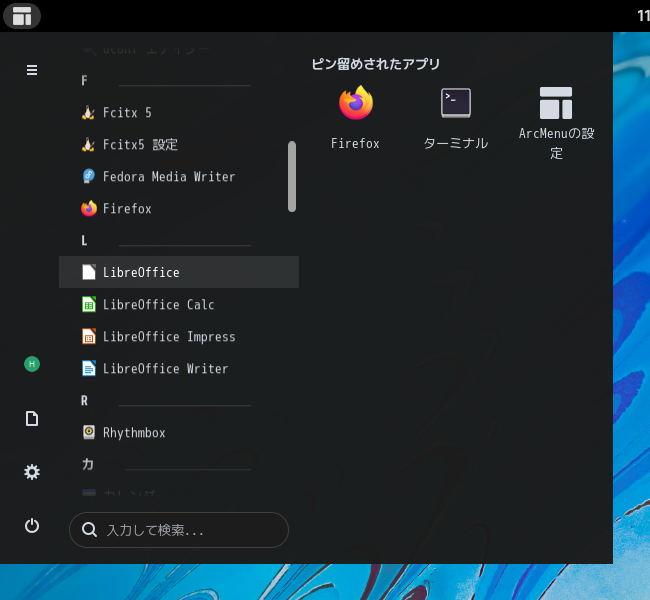This screenshot has height=600, width=650.
Task: Launch LibreOffice Calc
Action: [x=179, y=304]
